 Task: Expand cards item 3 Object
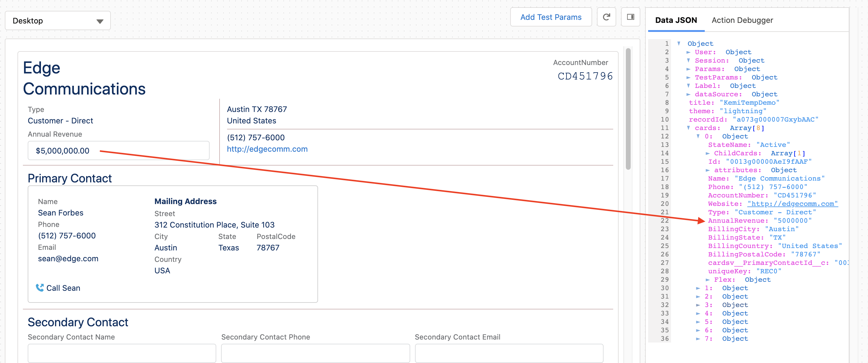(x=698, y=305)
